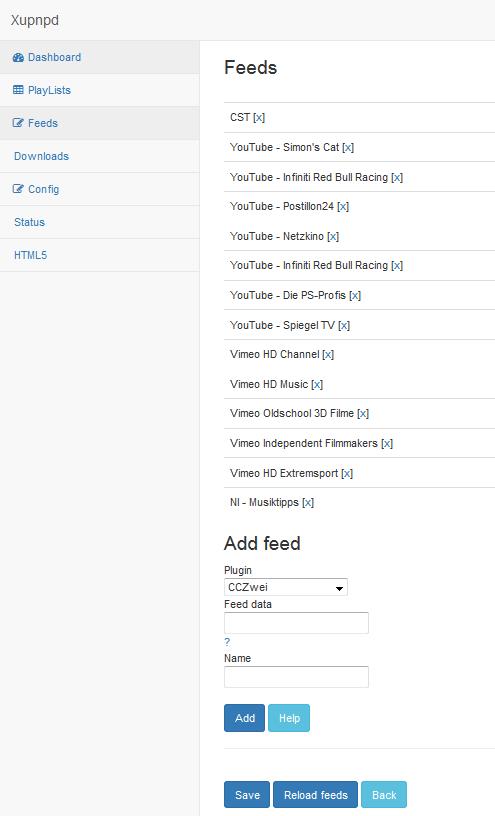Click the Dashboard gauge icon
Screen dimensions: 495x816
[x=18, y=58]
